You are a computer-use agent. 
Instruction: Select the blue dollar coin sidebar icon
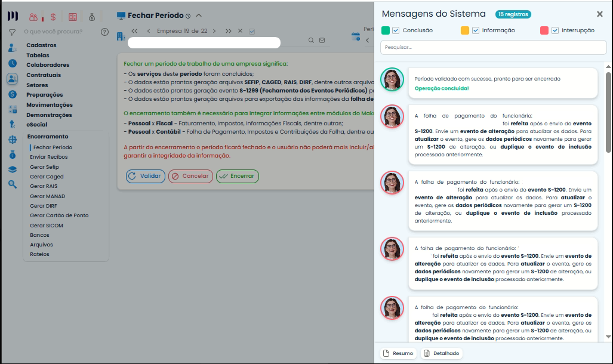[13, 94]
